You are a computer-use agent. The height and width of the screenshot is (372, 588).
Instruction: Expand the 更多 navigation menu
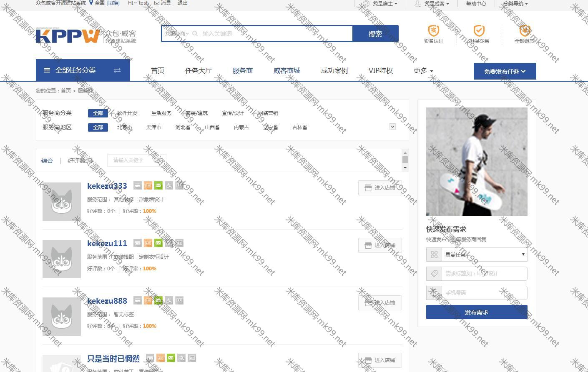pos(423,70)
